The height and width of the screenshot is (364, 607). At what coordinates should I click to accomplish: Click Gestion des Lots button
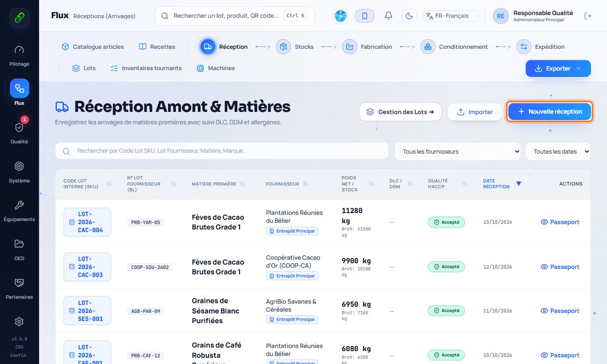point(400,112)
